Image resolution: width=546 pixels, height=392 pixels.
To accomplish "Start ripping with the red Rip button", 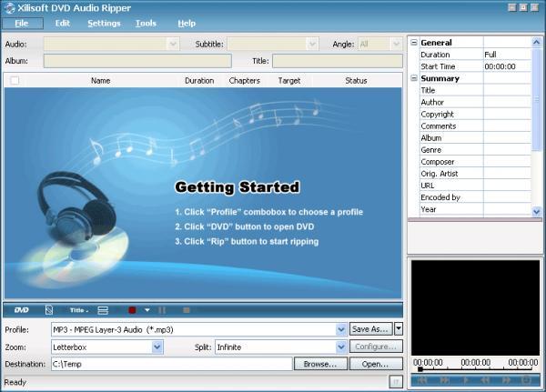I will [x=132, y=310].
